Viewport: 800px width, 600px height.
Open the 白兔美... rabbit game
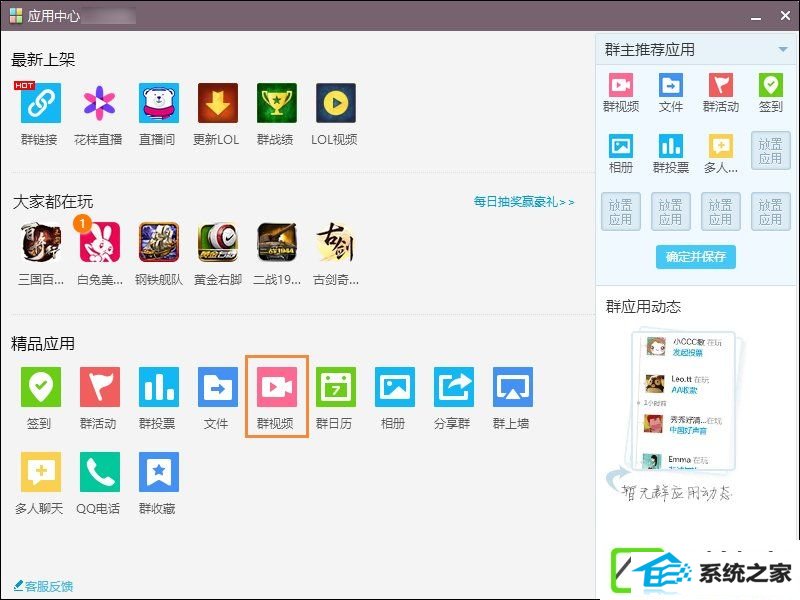coord(99,242)
